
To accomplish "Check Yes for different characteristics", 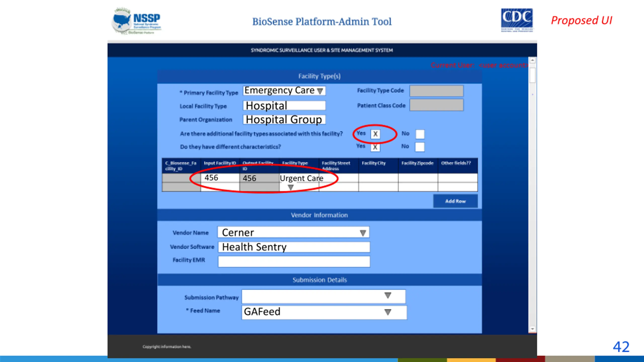I will (375, 147).
